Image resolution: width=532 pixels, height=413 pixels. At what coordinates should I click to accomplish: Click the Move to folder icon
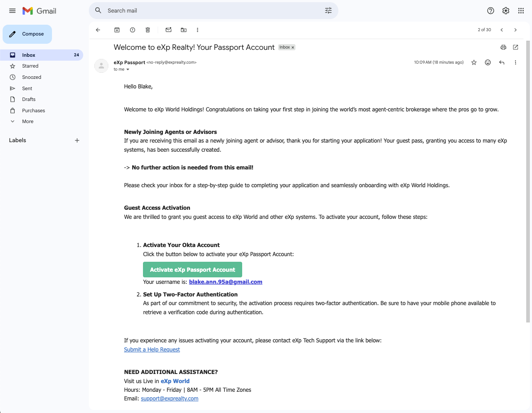(x=184, y=30)
